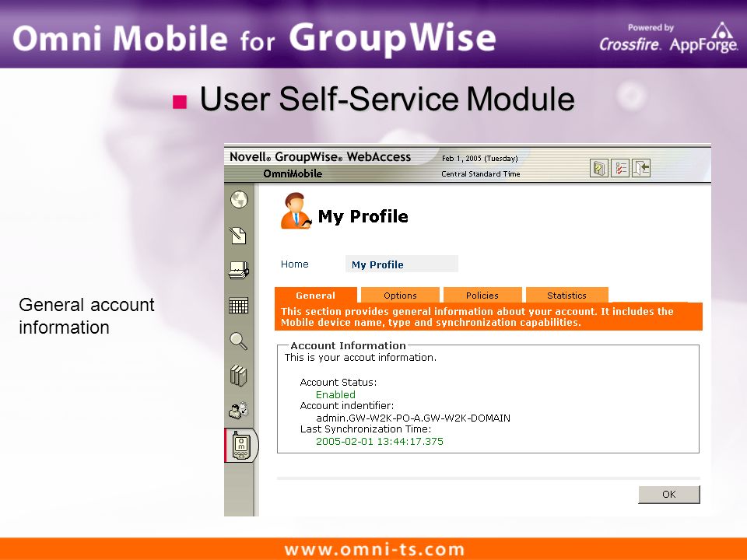Click the exit door logout icon
747x560 pixels.
(x=641, y=168)
